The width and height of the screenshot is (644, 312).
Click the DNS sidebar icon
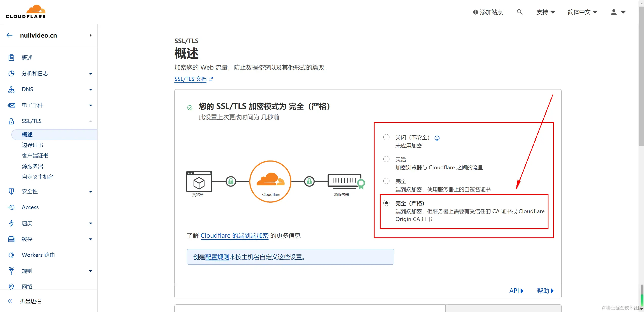[x=11, y=89]
